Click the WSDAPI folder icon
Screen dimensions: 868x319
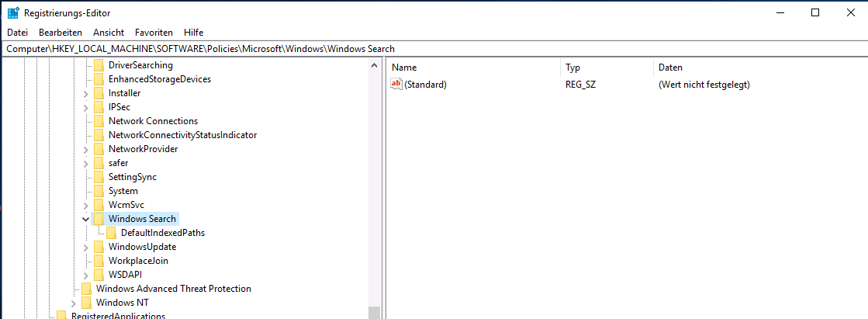point(99,275)
